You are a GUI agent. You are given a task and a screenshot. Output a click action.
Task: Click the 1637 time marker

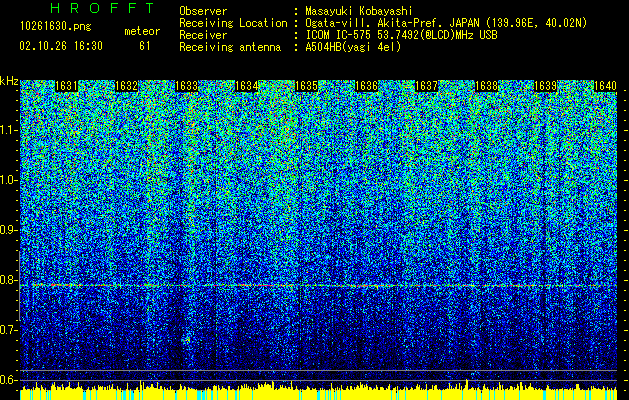click(x=426, y=86)
